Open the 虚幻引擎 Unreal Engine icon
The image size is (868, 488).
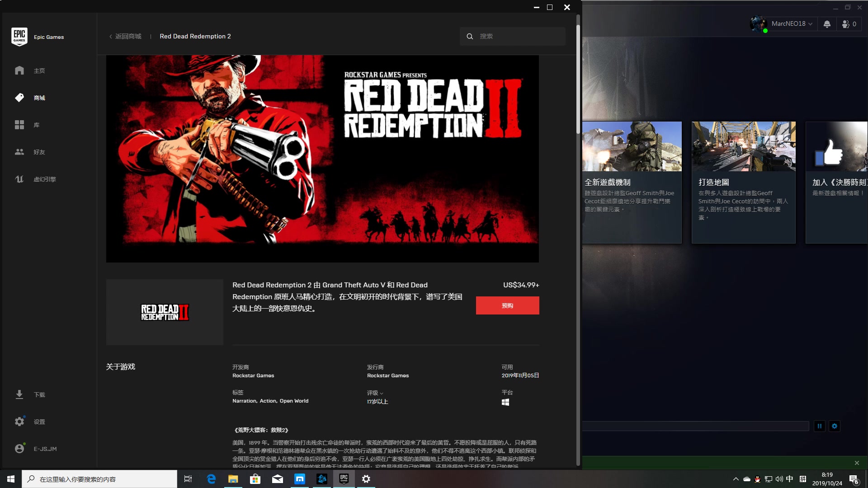19,179
